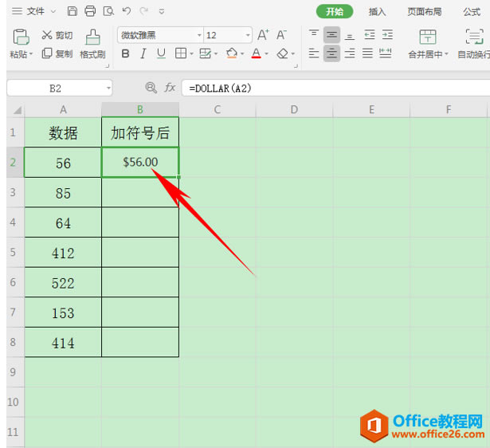The height and width of the screenshot is (448, 490).
Task: Select cell with header 数据
Action: [63, 132]
